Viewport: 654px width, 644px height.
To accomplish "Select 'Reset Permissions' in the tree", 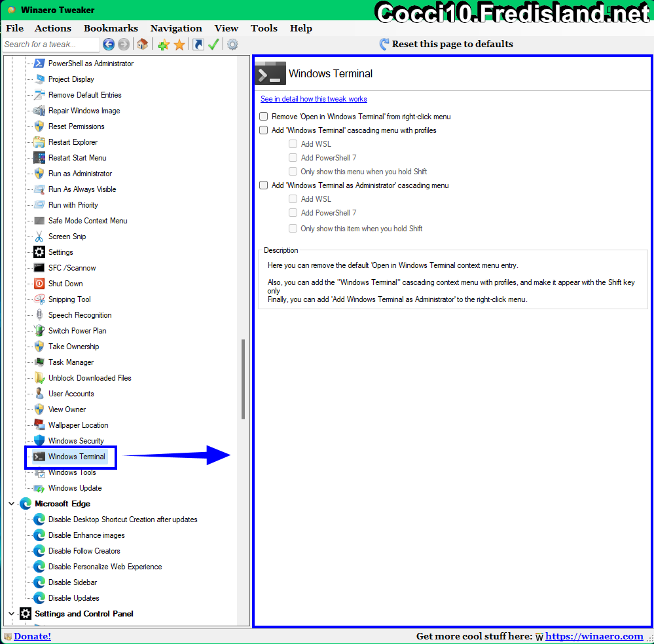I will (77, 126).
